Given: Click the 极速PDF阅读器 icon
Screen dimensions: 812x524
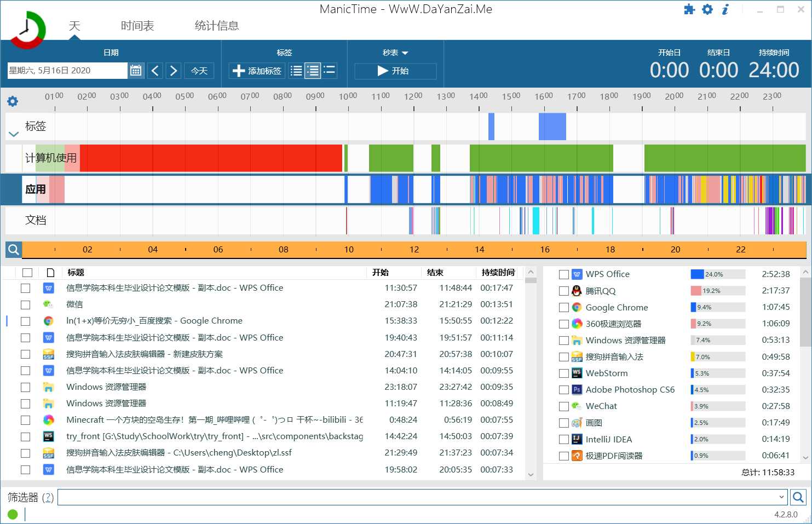Looking at the screenshot, I should click(577, 456).
